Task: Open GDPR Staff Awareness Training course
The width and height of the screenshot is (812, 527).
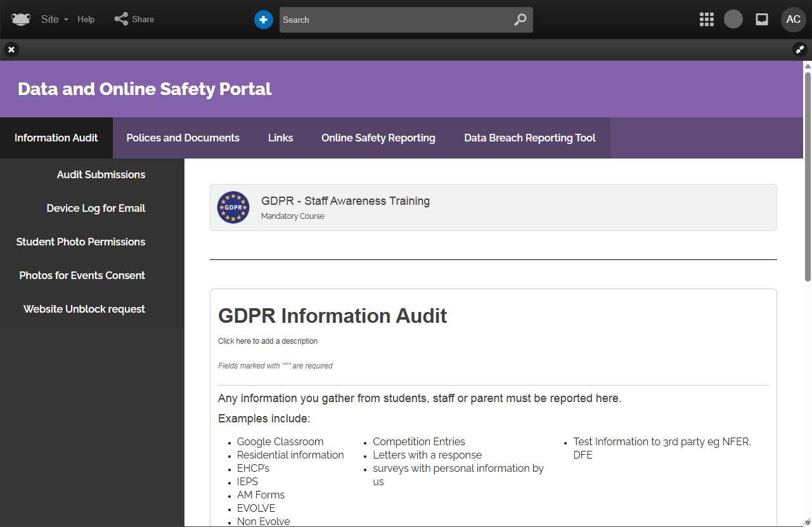Action: [x=345, y=201]
